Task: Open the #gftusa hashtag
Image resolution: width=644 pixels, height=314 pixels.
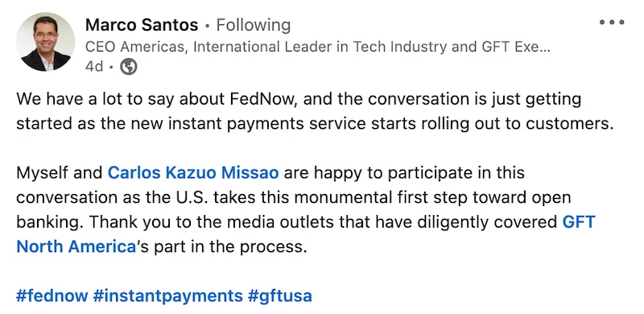Action: click(279, 296)
